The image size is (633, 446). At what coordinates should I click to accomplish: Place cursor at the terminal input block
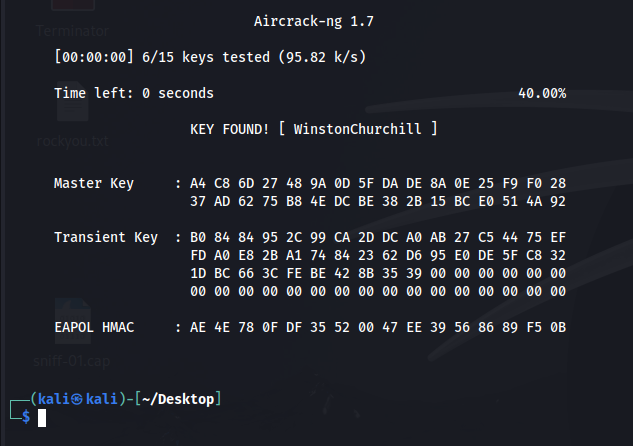pos(42,418)
